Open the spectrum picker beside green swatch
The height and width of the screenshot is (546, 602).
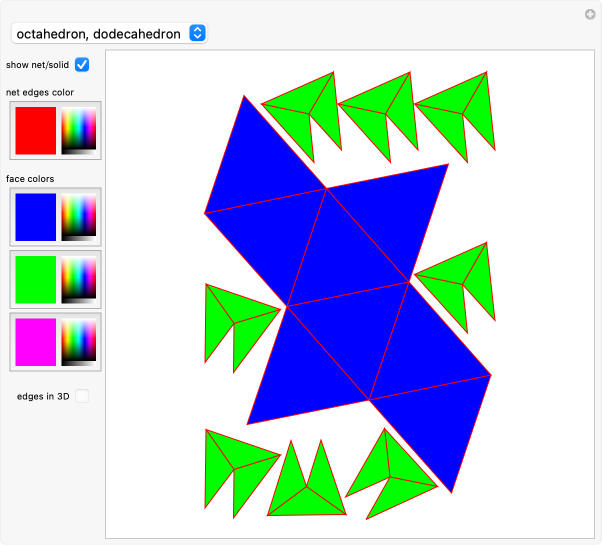tap(78, 278)
